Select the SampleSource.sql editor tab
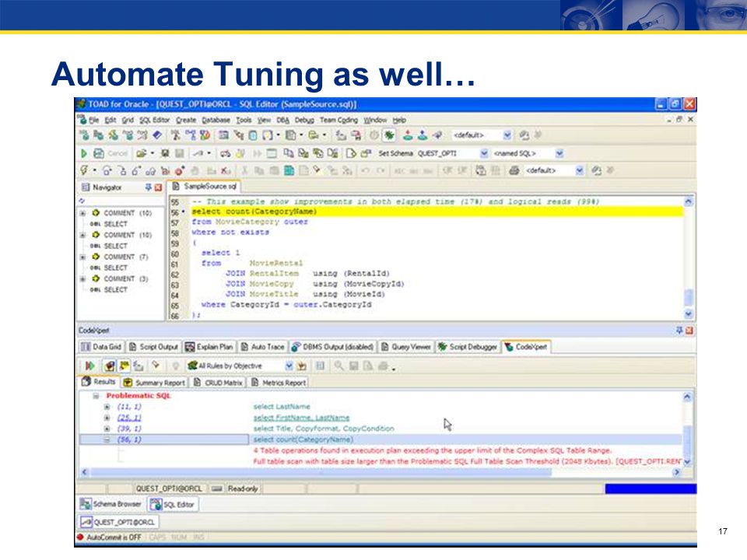Image resolution: width=747 pixels, height=560 pixels. click(205, 186)
